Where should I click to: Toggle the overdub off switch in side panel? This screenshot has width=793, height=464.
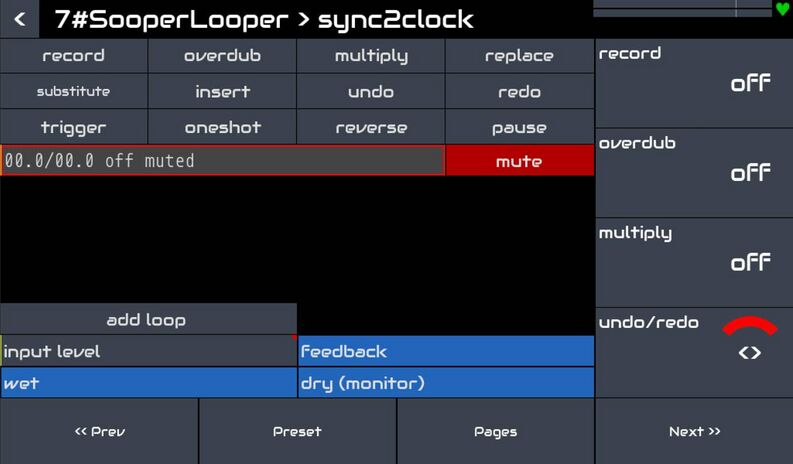tap(750, 173)
